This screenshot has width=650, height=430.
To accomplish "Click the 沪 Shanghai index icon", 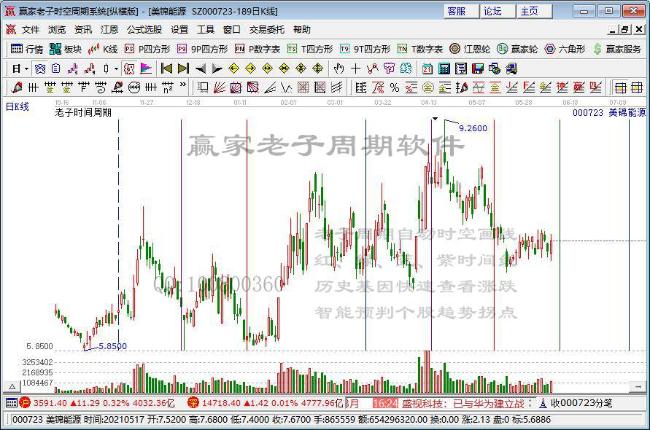I will pos(25,403).
